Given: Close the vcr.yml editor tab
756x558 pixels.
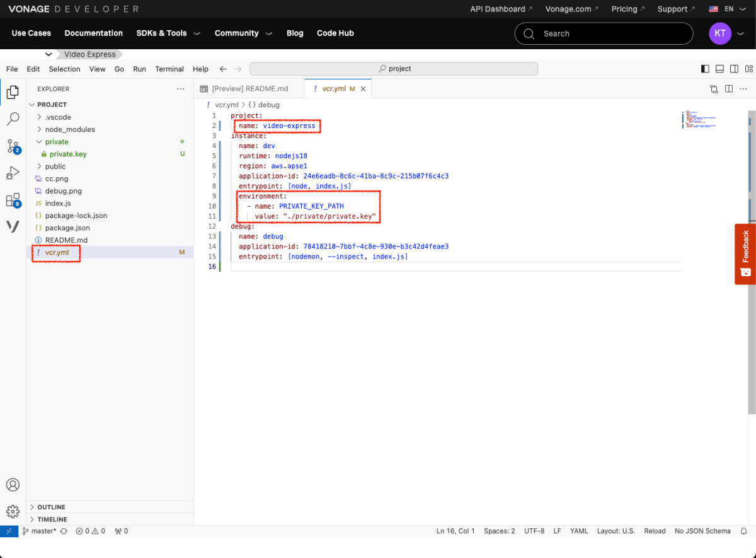Looking at the screenshot, I should [x=364, y=89].
